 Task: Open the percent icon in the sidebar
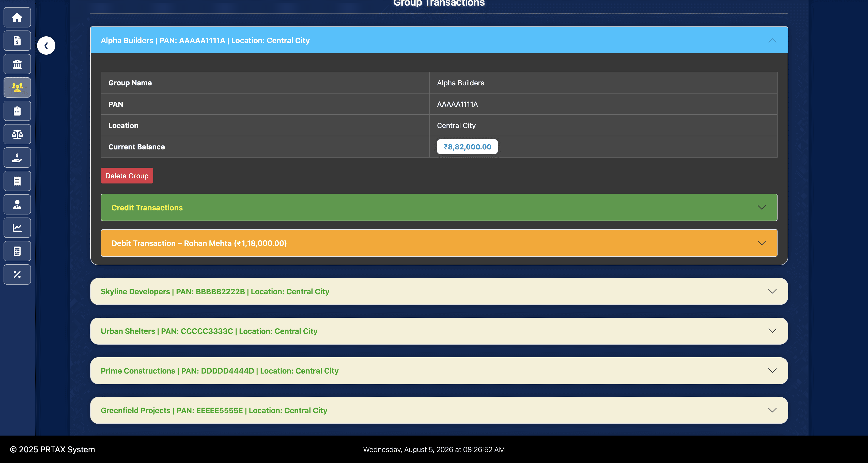click(17, 274)
